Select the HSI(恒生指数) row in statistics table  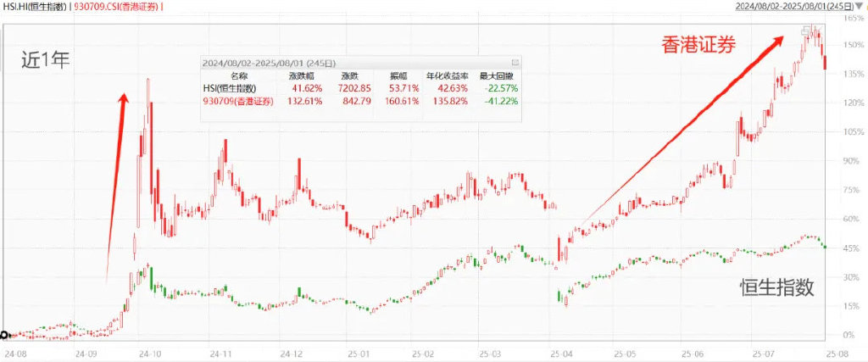(231, 88)
